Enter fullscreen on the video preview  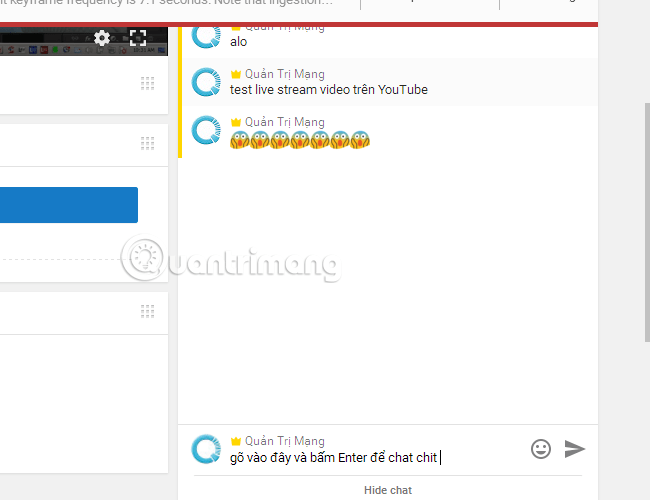[x=138, y=38]
